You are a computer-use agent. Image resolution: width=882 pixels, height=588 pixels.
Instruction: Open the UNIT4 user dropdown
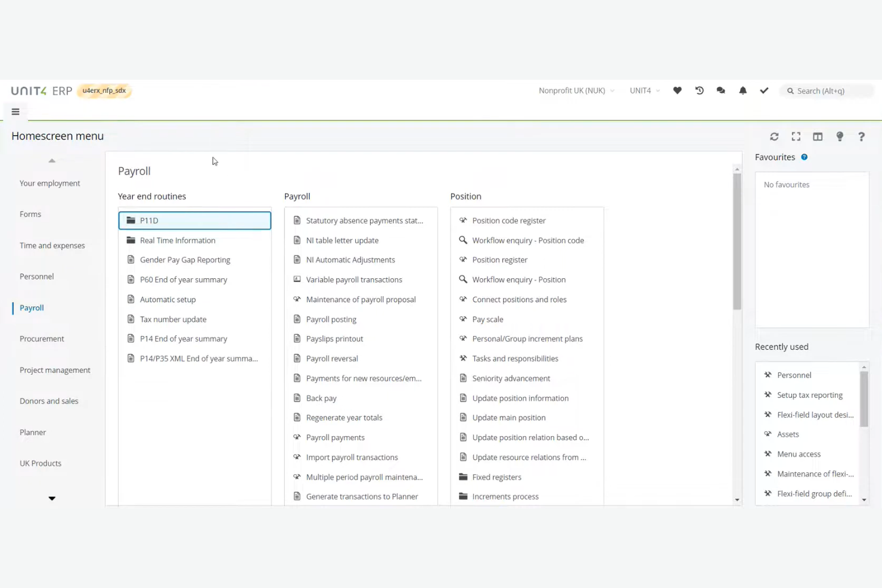click(644, 91)
